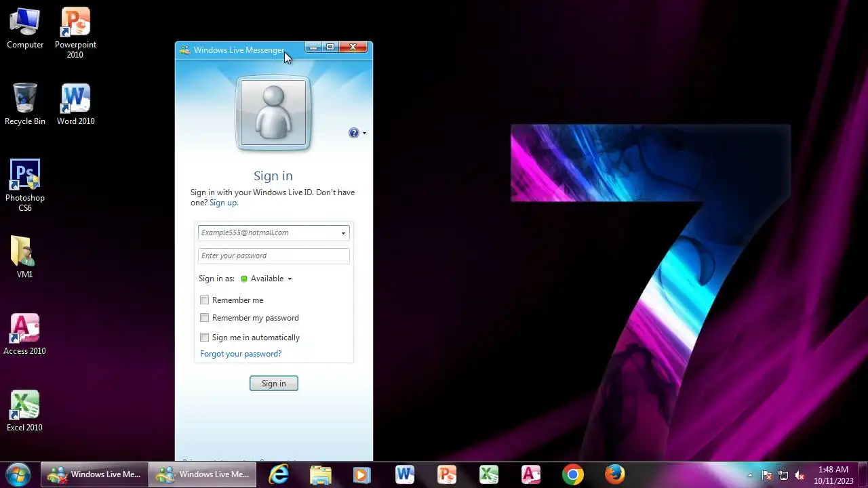Select the VM1 folder on desktop

coord(25,258)
